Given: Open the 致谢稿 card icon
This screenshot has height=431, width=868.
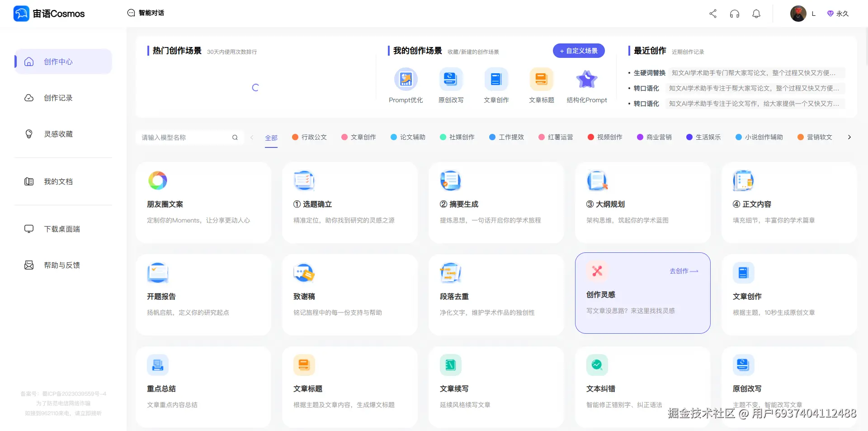Looking at the screenshot, I should click(x=304, y=273).
